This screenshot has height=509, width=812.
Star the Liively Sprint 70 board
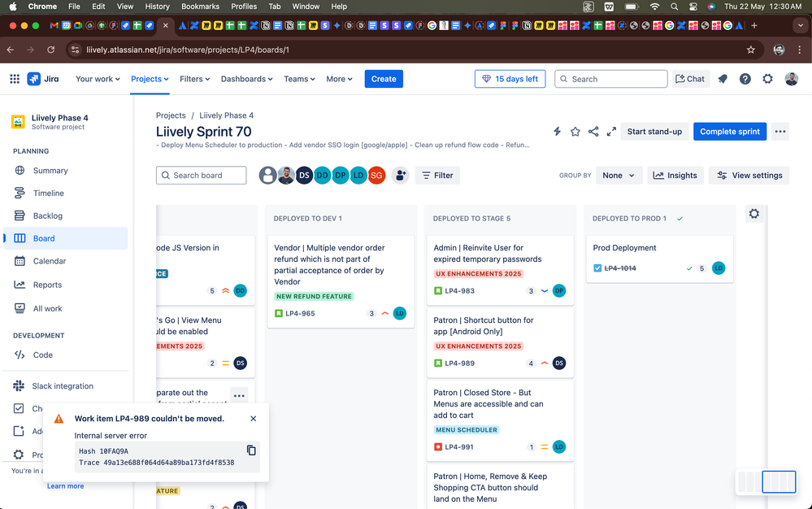tap(575, 132)
